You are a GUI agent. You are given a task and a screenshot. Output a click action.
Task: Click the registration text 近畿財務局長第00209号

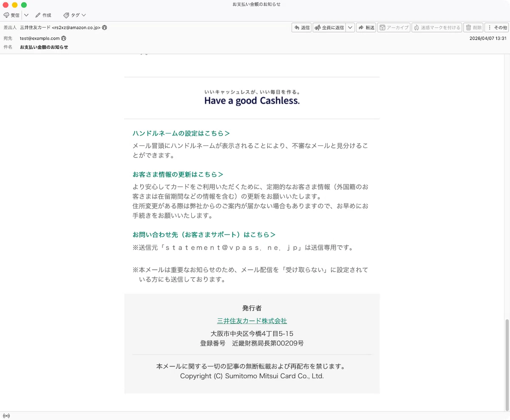(x=268, y=343)
